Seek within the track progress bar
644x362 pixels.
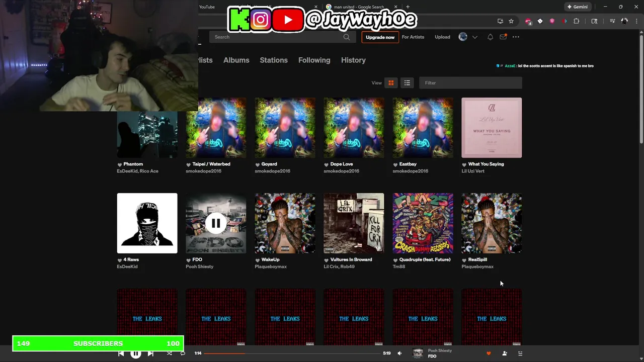pos(292,353)
